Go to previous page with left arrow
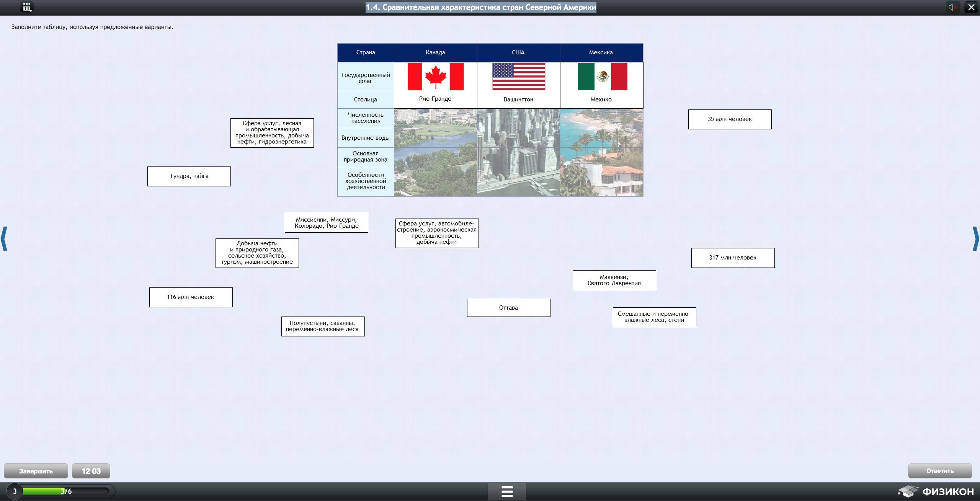This screenshot has height=501, width=980. [4, 239]
